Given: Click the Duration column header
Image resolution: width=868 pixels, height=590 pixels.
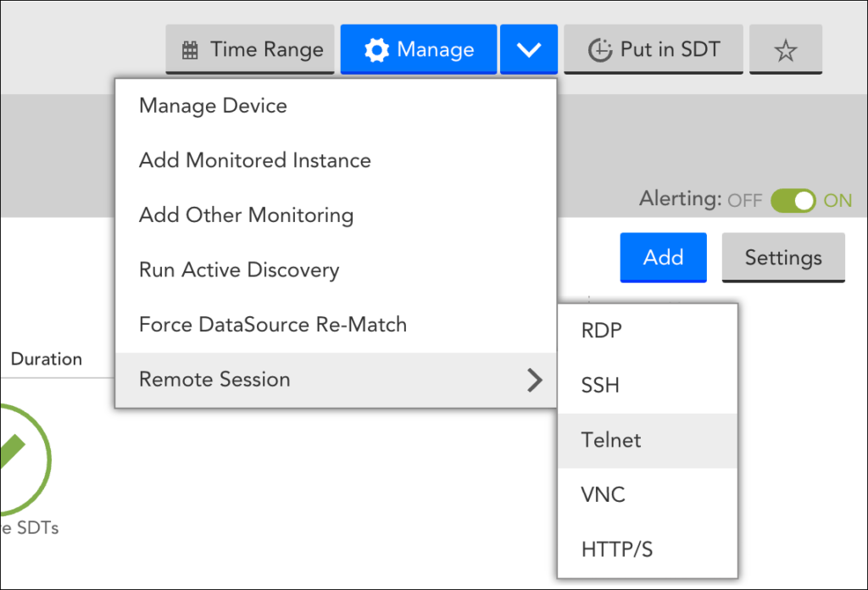Looking at the screenshot, I should click(x=46, y=359).
